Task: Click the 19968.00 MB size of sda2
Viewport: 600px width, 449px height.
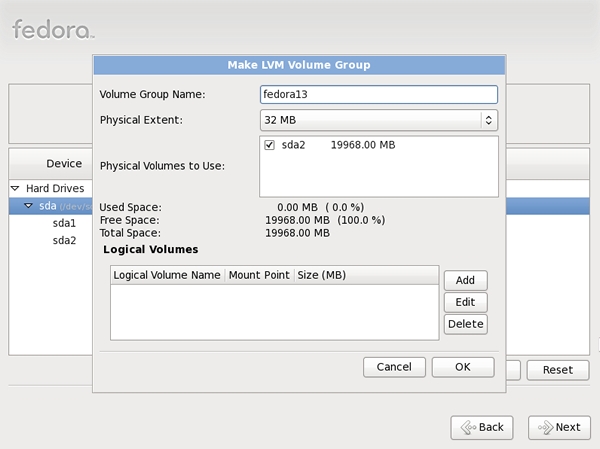Action: click(363, 145)
